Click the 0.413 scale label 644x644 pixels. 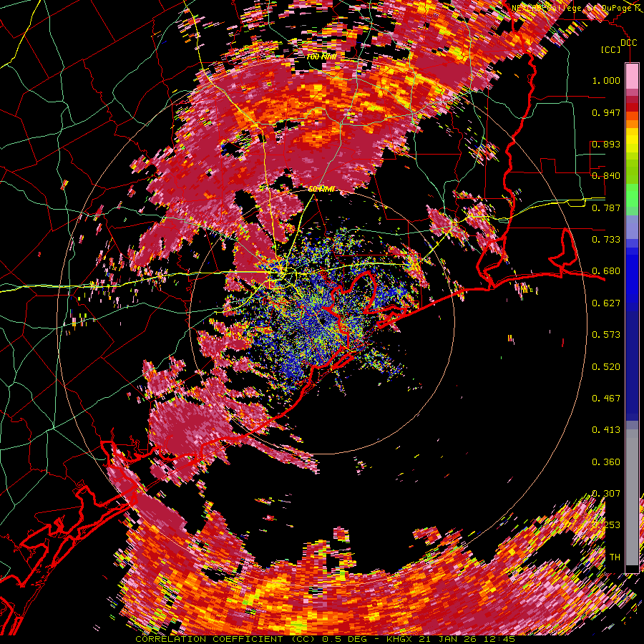606,430
